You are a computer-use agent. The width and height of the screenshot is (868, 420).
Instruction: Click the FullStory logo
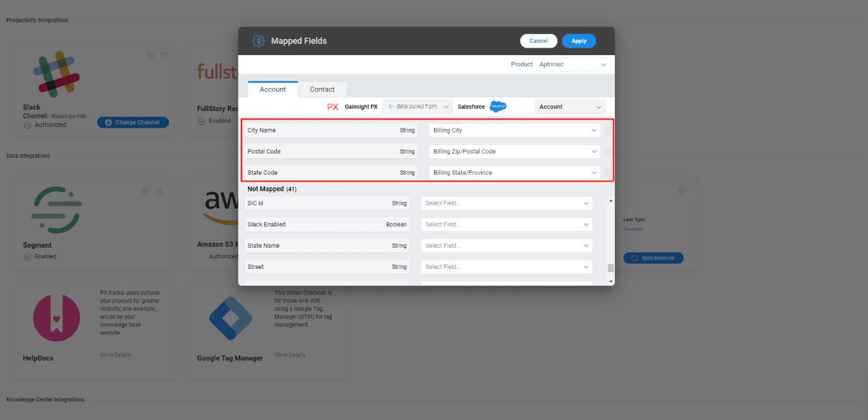coord(218,71)
